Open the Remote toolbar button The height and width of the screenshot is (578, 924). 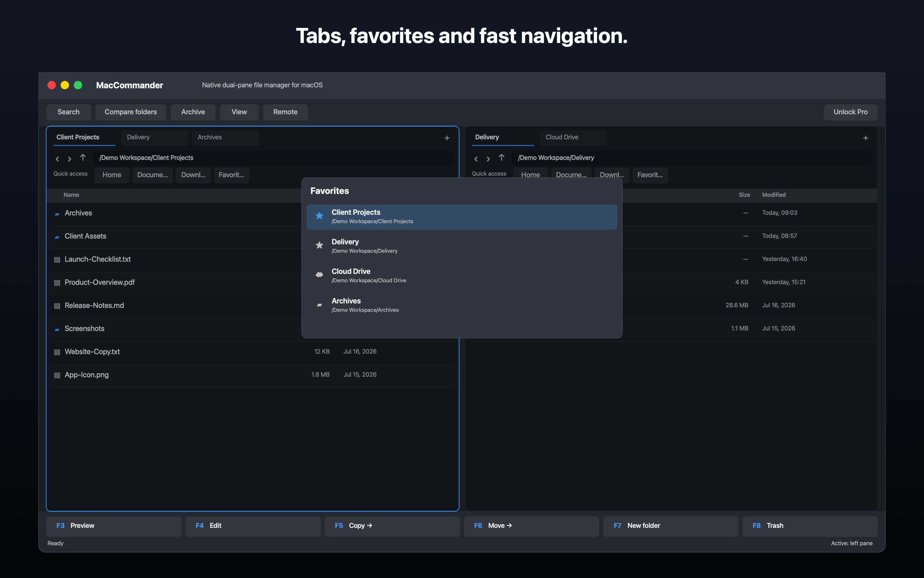285,112
